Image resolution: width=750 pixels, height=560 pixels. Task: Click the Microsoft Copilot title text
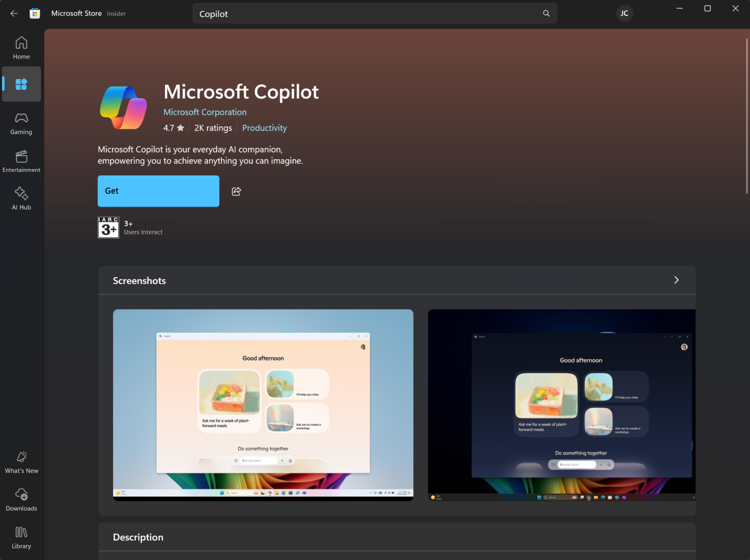click(x=241, y=92)
